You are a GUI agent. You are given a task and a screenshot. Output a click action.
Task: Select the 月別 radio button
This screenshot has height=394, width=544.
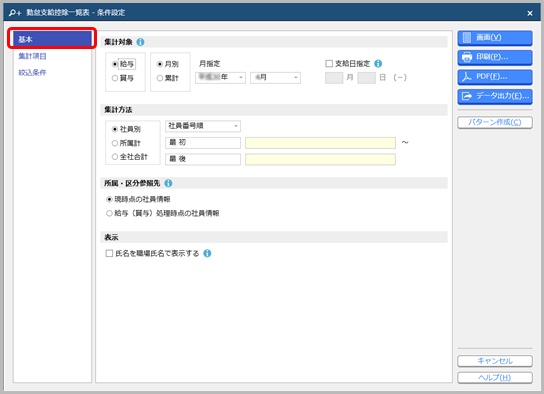[x=160, y=64]
